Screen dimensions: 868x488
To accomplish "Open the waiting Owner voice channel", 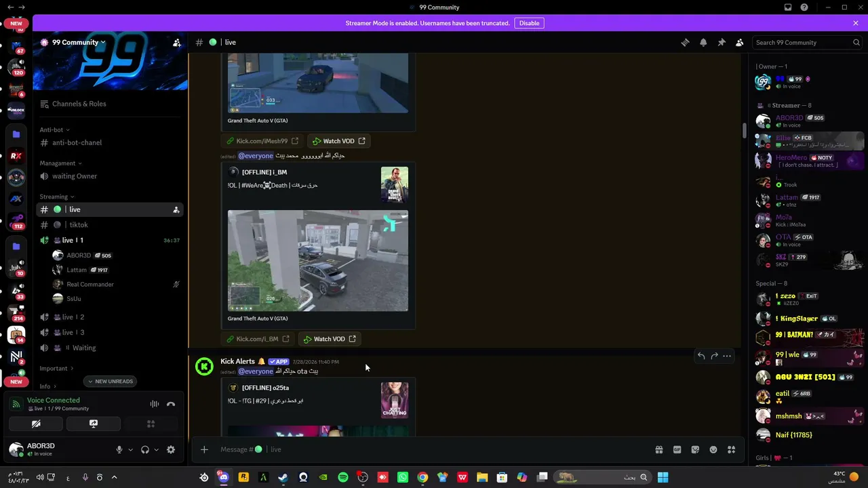I will 110,176.
